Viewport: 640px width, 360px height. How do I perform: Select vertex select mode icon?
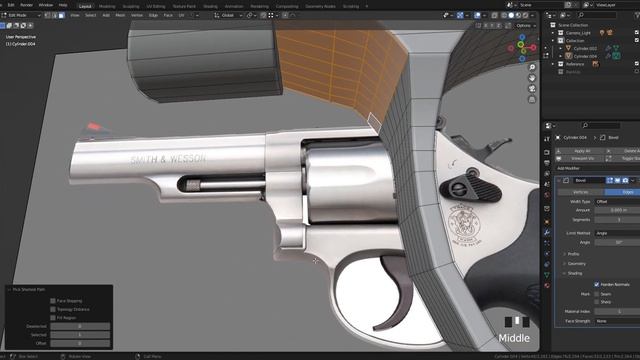pos(47,15)
